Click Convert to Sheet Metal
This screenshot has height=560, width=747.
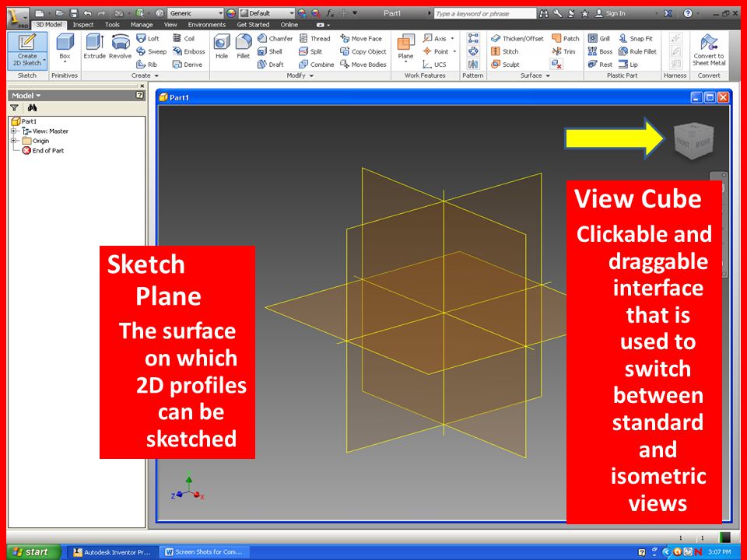(708, 50)
